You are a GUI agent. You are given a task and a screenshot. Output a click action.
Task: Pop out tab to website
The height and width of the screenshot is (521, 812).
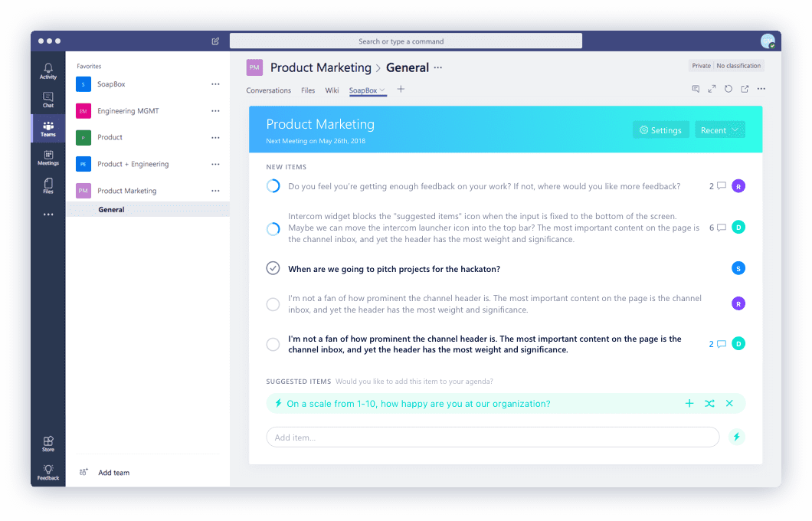tap(745, 89)
